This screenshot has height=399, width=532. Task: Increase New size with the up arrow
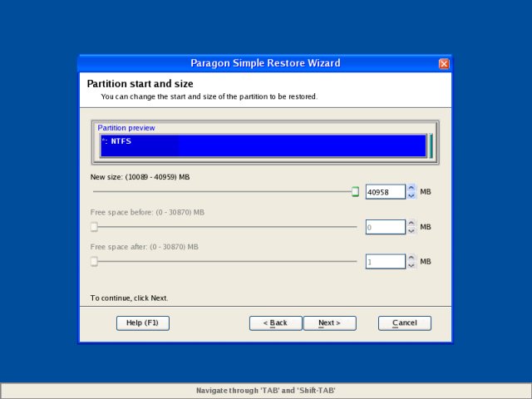(411, 188)
